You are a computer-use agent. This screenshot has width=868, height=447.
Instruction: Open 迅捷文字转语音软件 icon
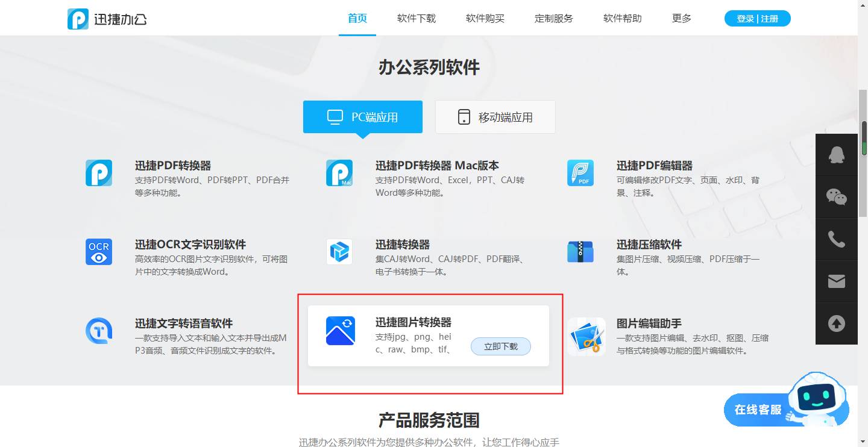point(99,331)
